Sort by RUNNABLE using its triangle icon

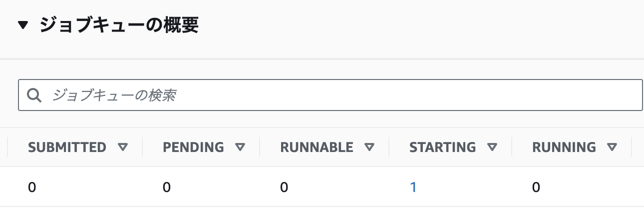(x=369, y=147)
